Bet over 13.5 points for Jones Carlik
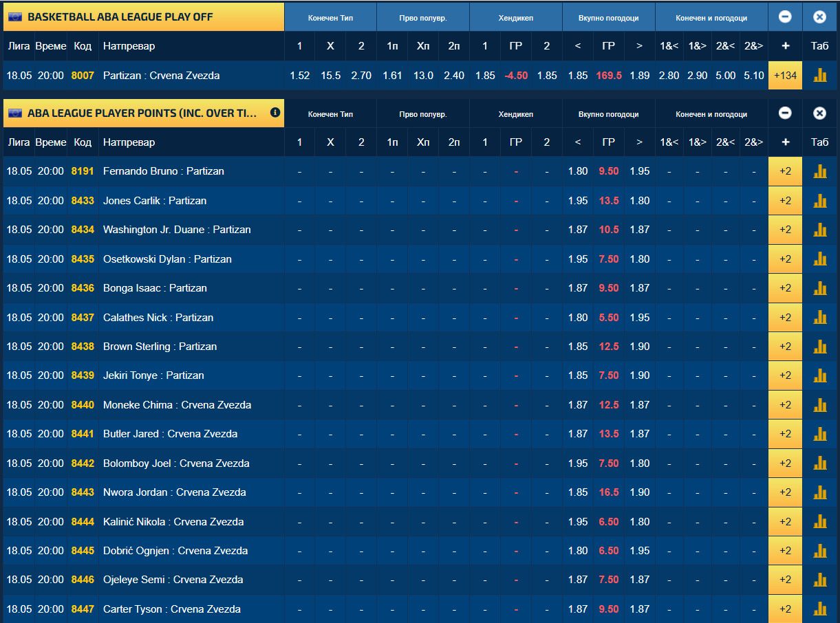The image size is (840, 623). (x=640, y=201)
